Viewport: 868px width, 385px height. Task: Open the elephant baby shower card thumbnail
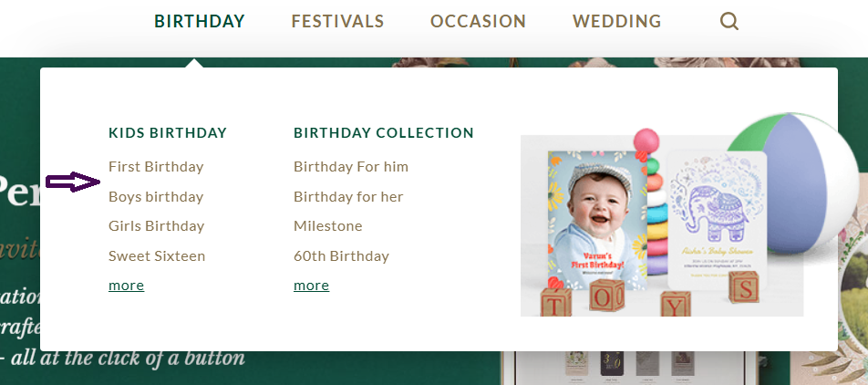click(716, 219)
